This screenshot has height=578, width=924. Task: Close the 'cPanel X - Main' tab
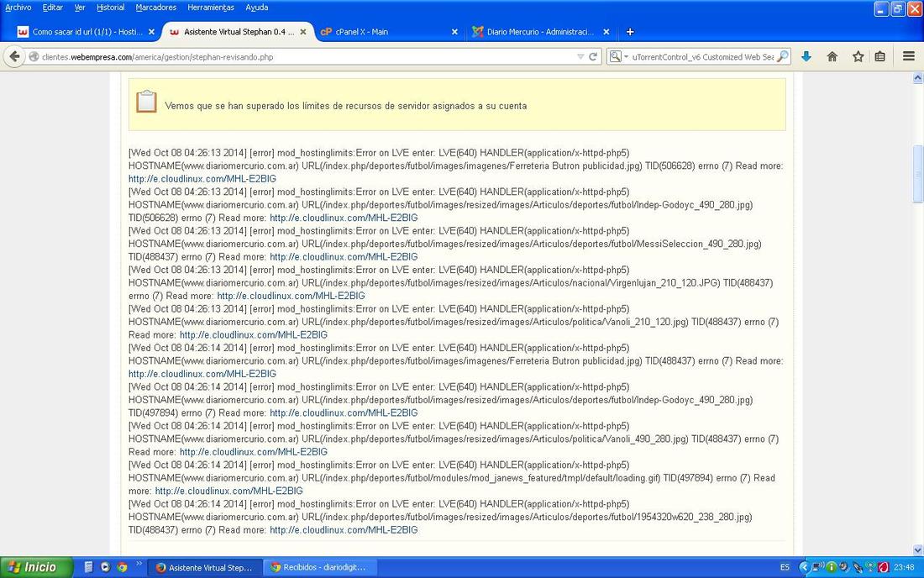(x=454, y=32)
